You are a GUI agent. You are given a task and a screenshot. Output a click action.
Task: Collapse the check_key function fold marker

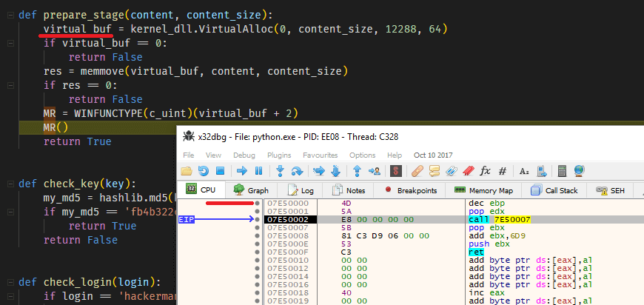[x=10, y=184]
